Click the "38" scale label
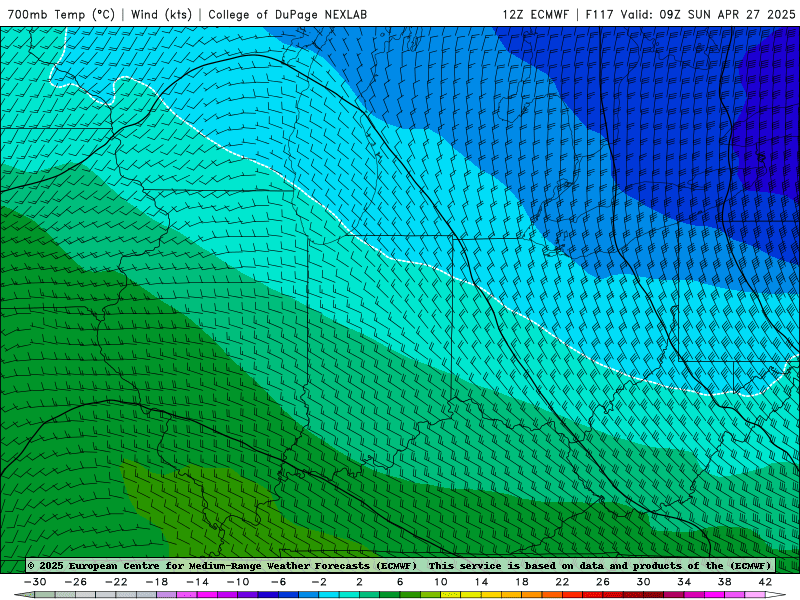Viewport: 800px width, 600px height. (x=724, y=582)
